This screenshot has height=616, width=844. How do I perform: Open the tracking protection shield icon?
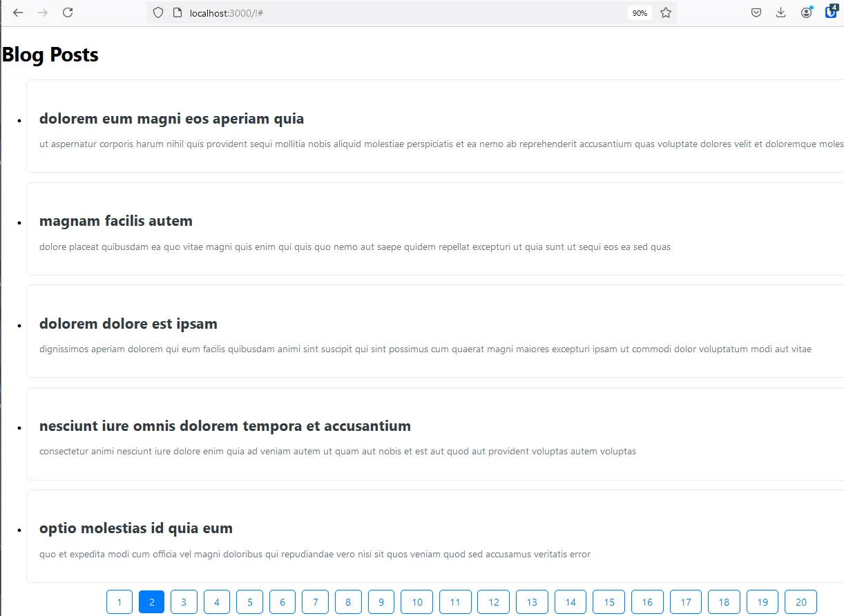coord(158,12)
